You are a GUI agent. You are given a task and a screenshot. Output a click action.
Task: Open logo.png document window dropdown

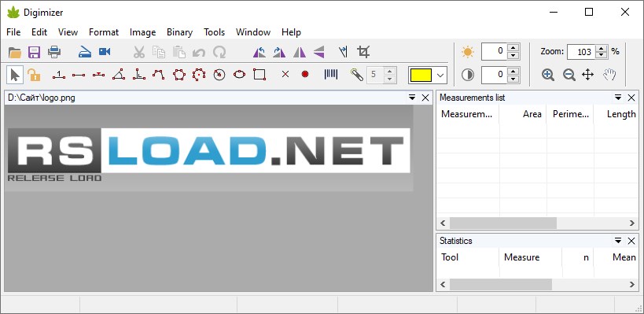tap(412, 98)
